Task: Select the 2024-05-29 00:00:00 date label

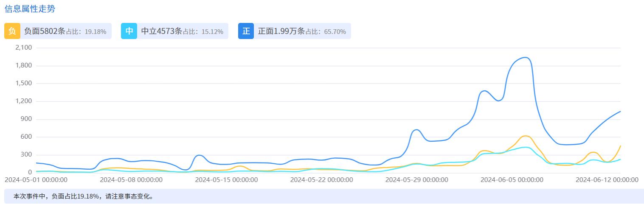Action: 416,180
